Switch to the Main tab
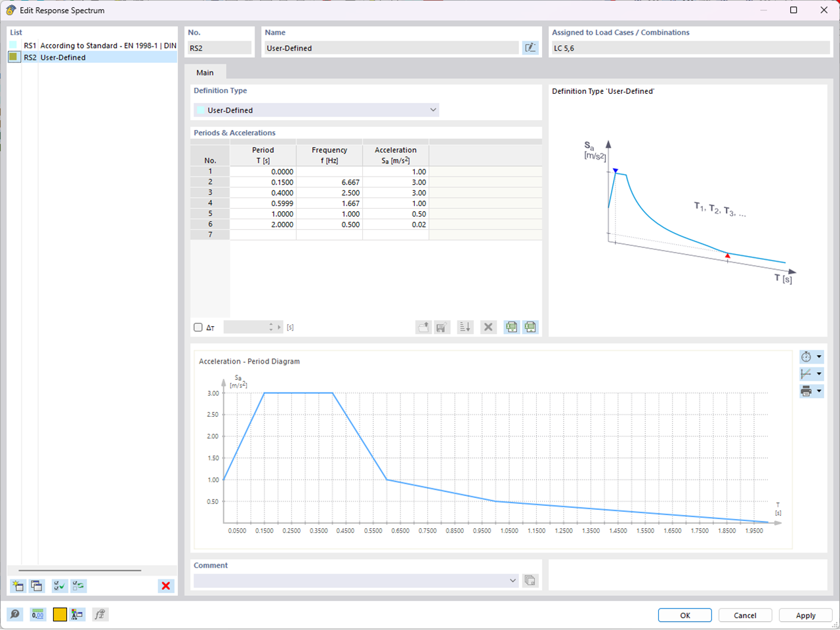This screenshot has width=840, height=630. [x=205, y=72]
